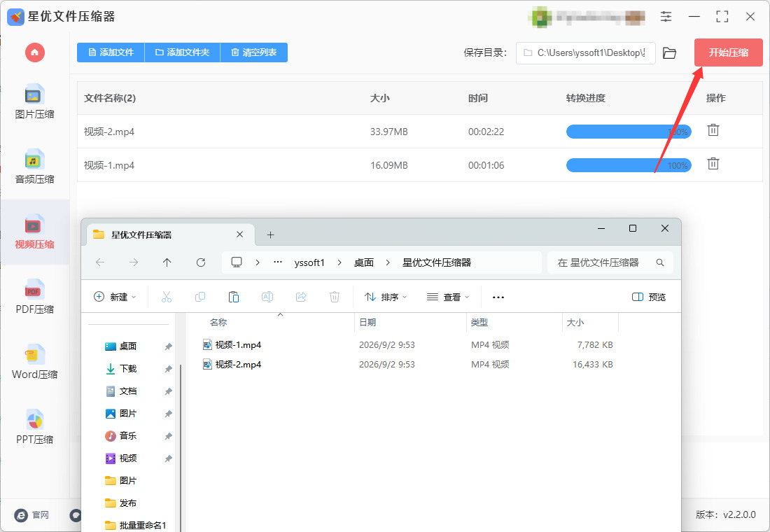Clear the list with 清空列表
This screenshot has height=532, width=770.
click(x=254, y=52)
